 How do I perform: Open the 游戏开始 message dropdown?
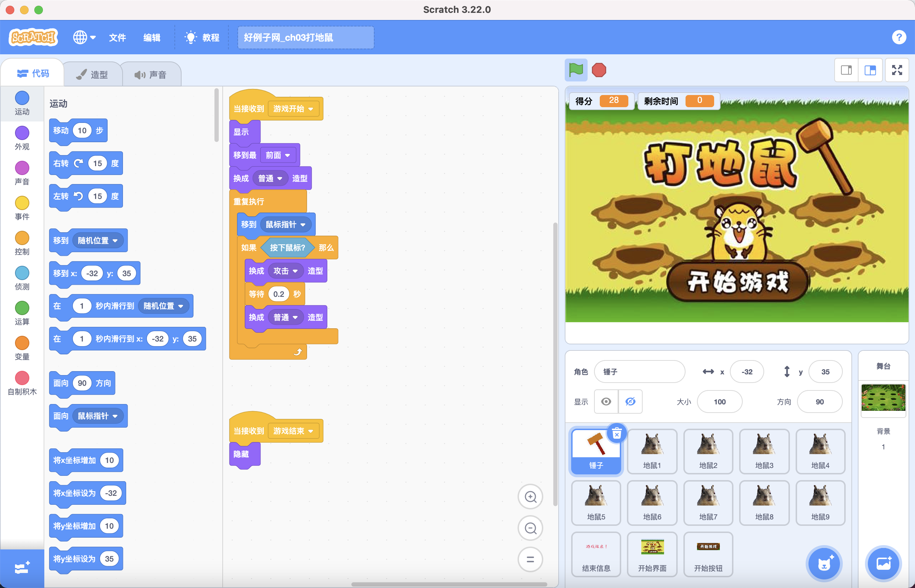click(293, 109)
